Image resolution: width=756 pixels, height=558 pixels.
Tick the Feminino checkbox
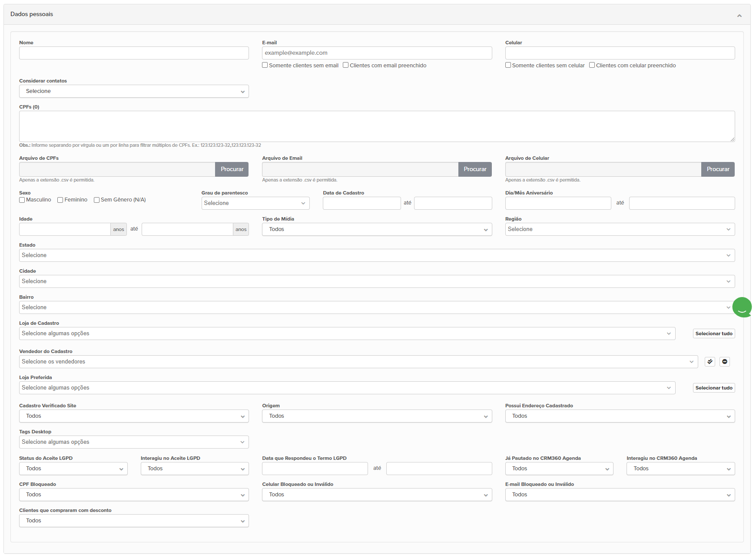[x=60, y=200]
